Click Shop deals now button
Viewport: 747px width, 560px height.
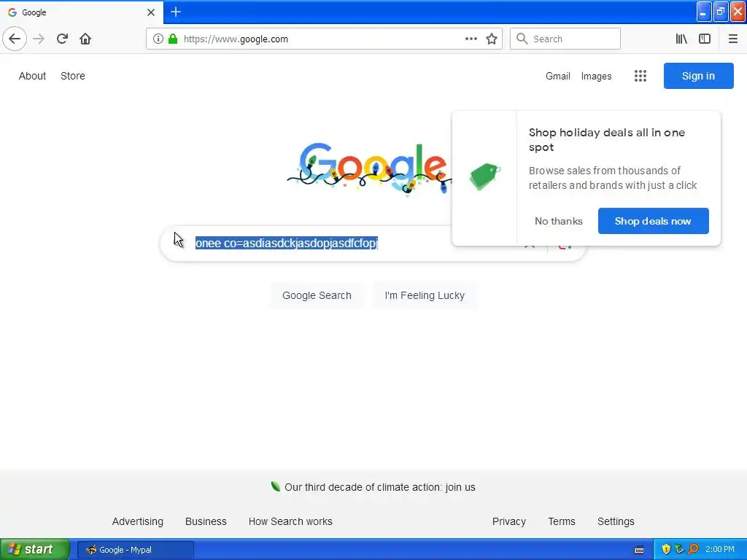coord(653,221)
